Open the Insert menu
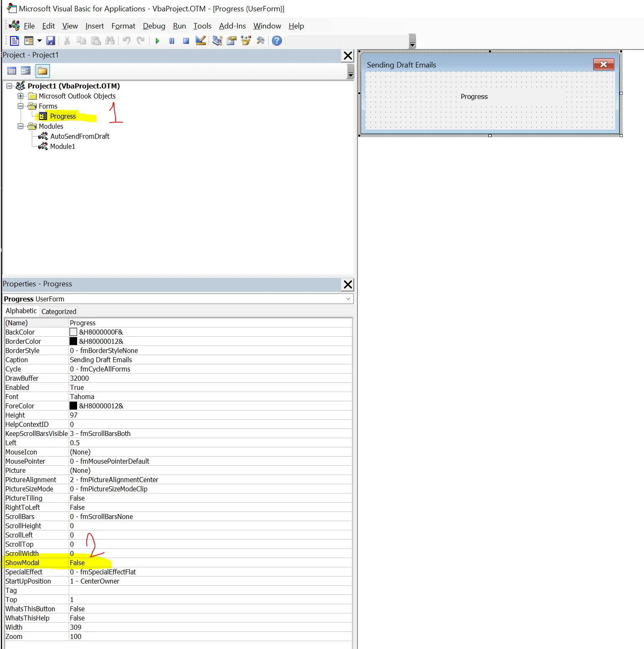 (95, 26)
